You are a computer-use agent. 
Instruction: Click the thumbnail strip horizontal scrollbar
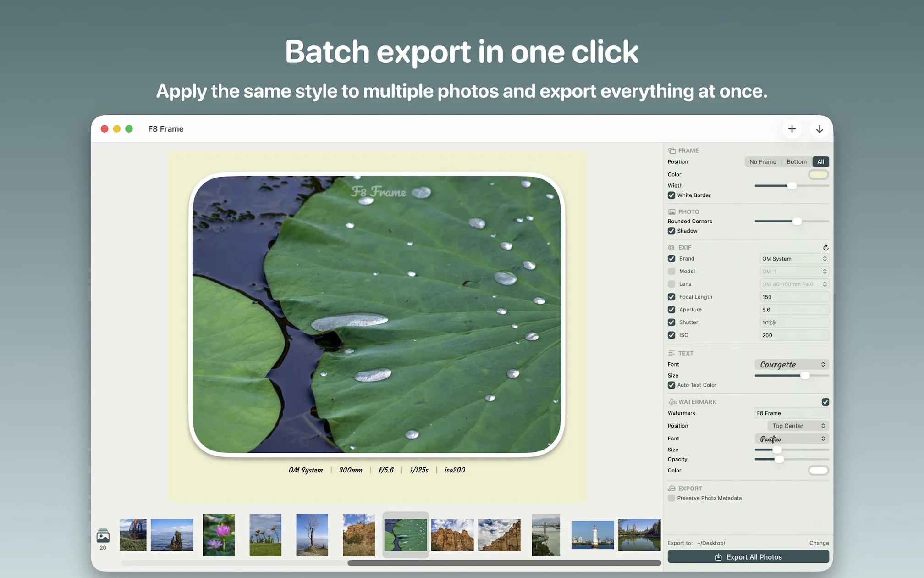coord(504,563)
